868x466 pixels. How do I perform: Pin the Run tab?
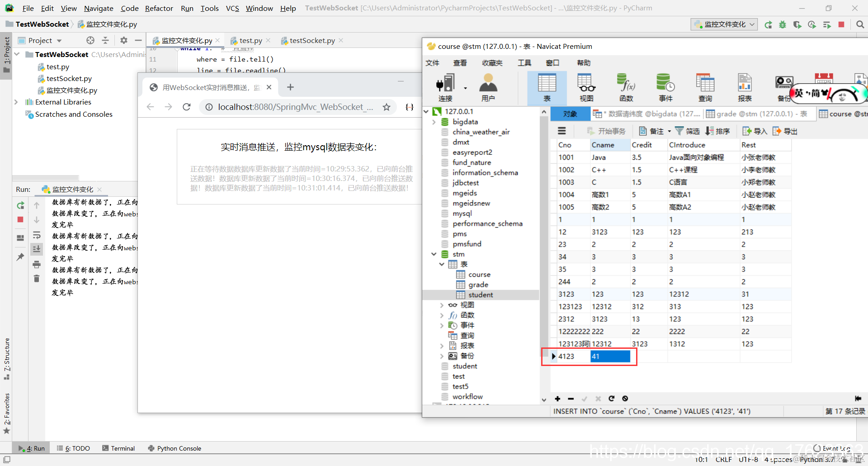[x=20, y=257]
